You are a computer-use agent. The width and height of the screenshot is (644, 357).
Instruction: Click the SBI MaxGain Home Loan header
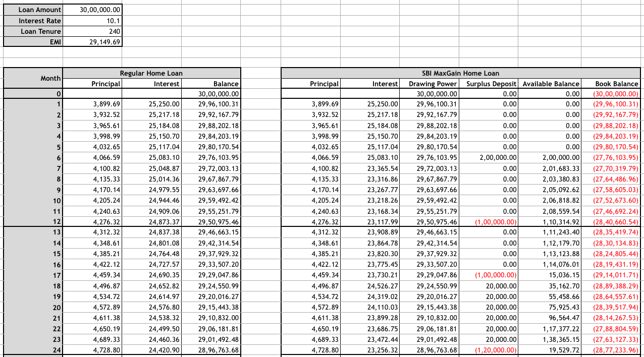click(x=460, y=73)
